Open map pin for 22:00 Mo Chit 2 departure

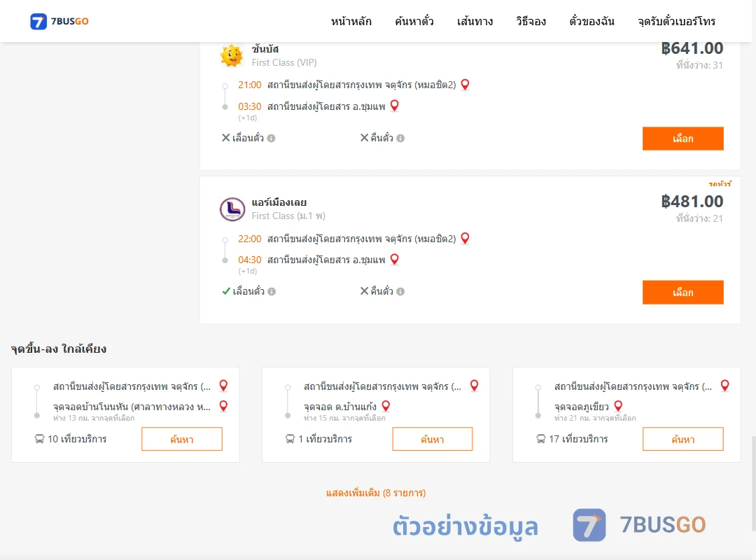[465, 238]
